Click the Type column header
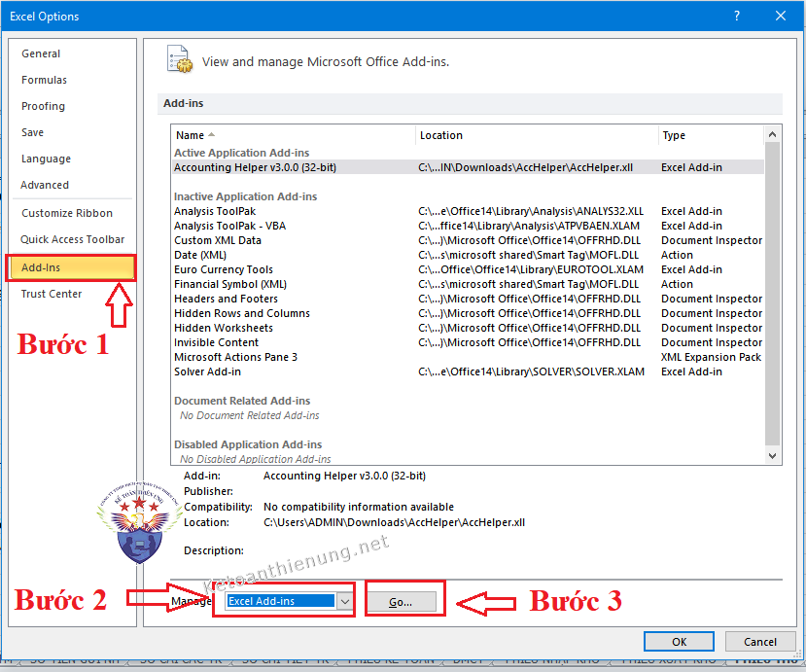This screenshot has width=806, height=672. click(x=674, y=135)
